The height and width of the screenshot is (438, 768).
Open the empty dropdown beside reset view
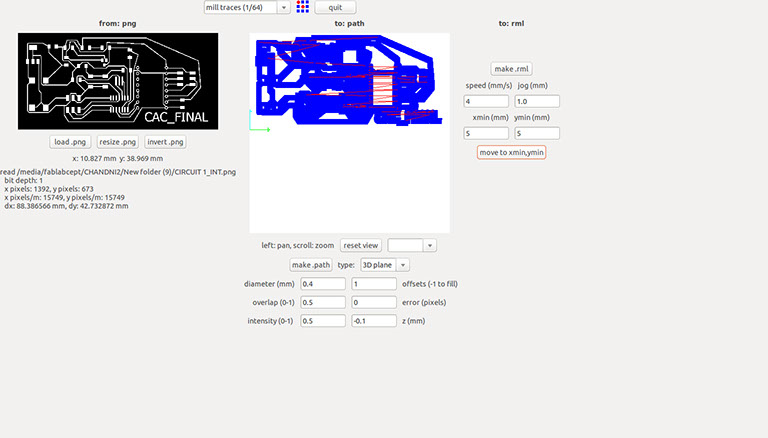(x=412, y=245)
